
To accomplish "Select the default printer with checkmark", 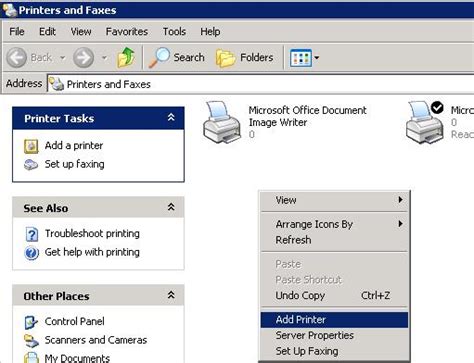I will point(425,122).
